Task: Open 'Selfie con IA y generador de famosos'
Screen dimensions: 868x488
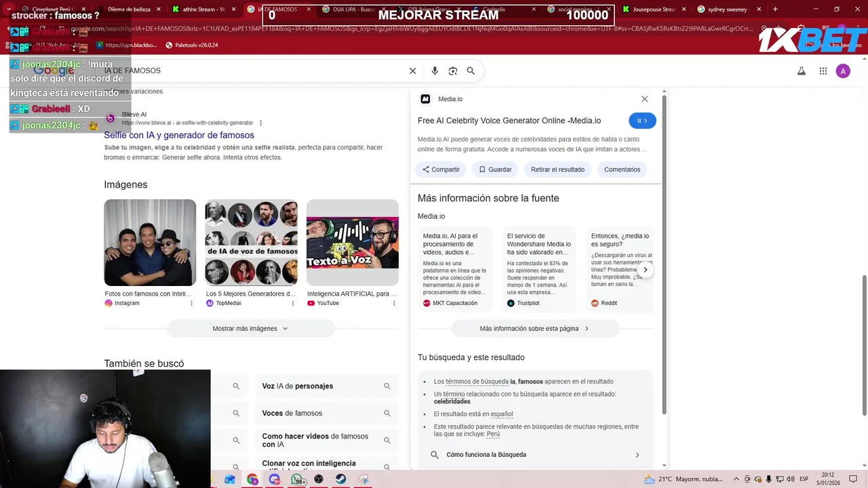Action: click(179, 135)
